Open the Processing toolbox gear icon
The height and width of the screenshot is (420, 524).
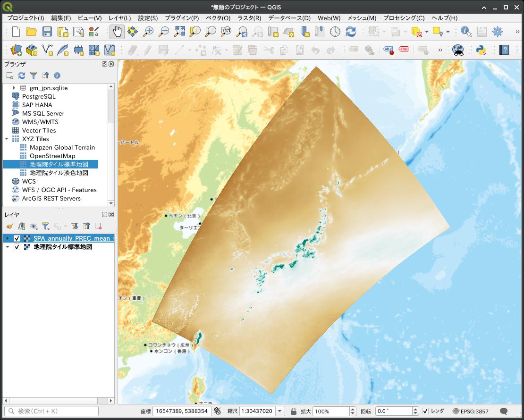[x=497, y=32]
